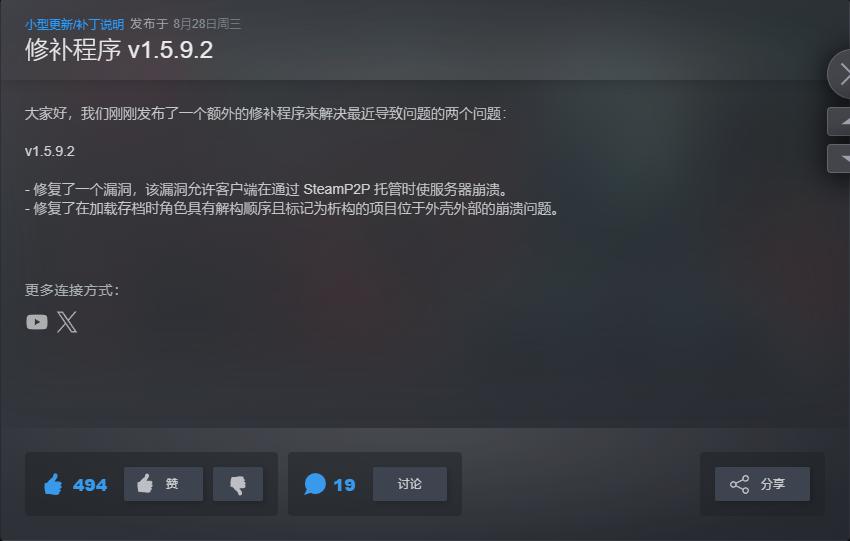
Task: Click the blue comment bubble icon
Action: click(x=315, y=484)
